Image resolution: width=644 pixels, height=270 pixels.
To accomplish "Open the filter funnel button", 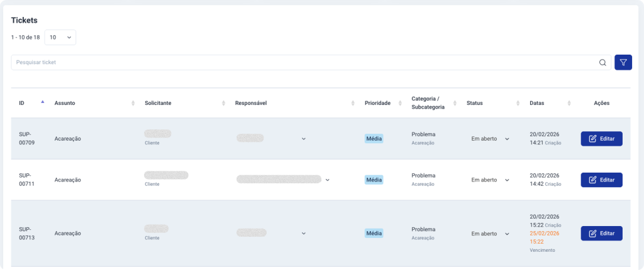I will tap(623, 63).
